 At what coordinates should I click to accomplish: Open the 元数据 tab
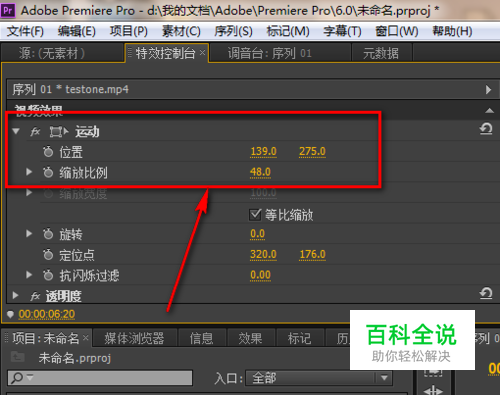[381, 53]
